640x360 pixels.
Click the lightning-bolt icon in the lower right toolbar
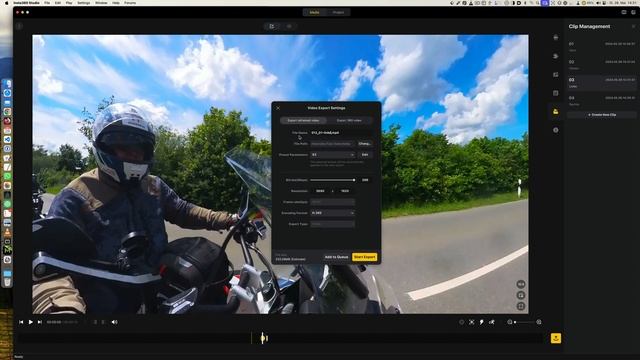tap(482, 322)
